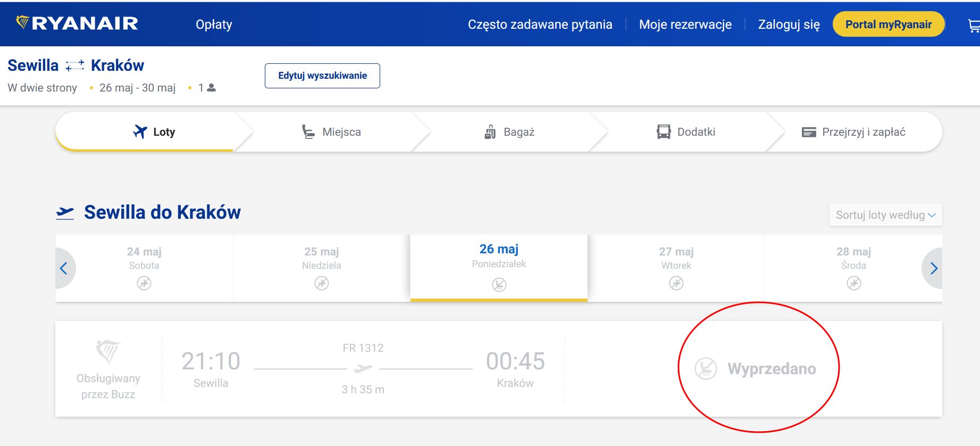Screen dimensions: 980x446
Task: Select the Miejsca step tab
Action: 331,131
